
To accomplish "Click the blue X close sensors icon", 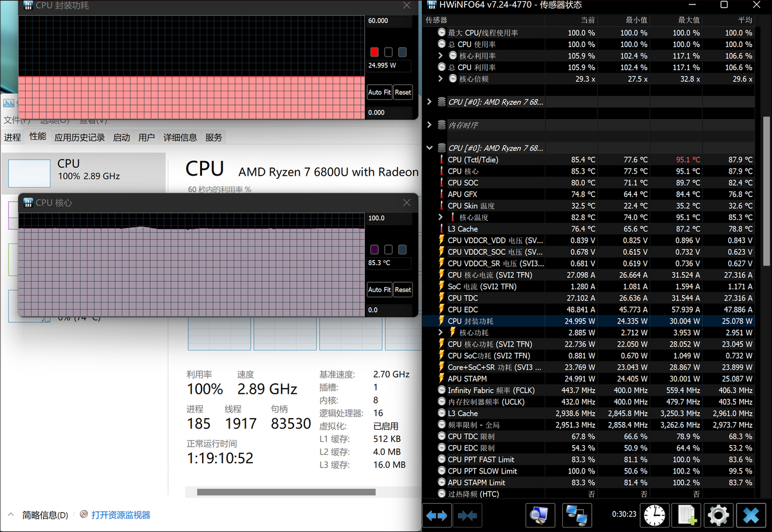I will coord(750,515).
